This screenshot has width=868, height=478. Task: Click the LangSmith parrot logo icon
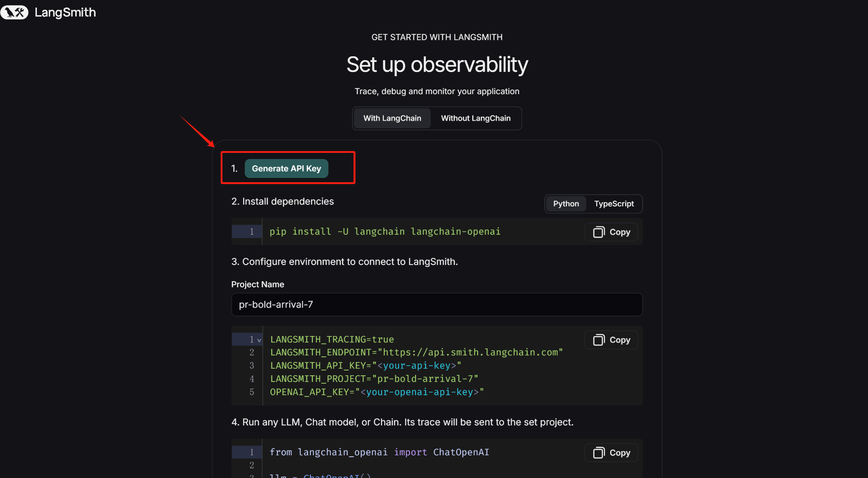pos(14,12)
